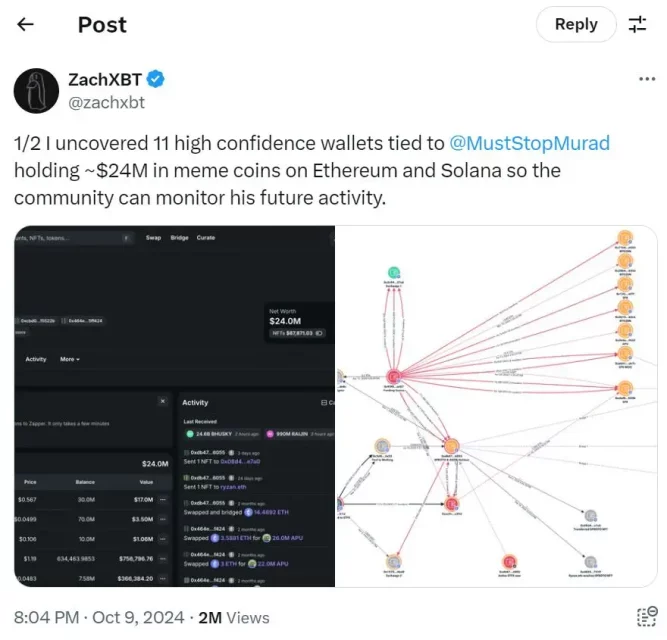
Task: Open the post display settings icon
Action: pos(637,24)
